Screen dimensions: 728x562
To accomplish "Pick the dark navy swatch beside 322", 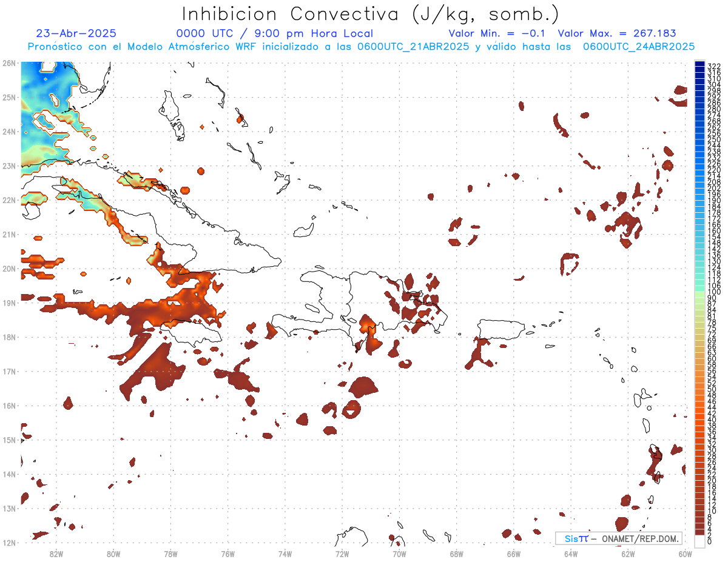I will tap(699, 64).
